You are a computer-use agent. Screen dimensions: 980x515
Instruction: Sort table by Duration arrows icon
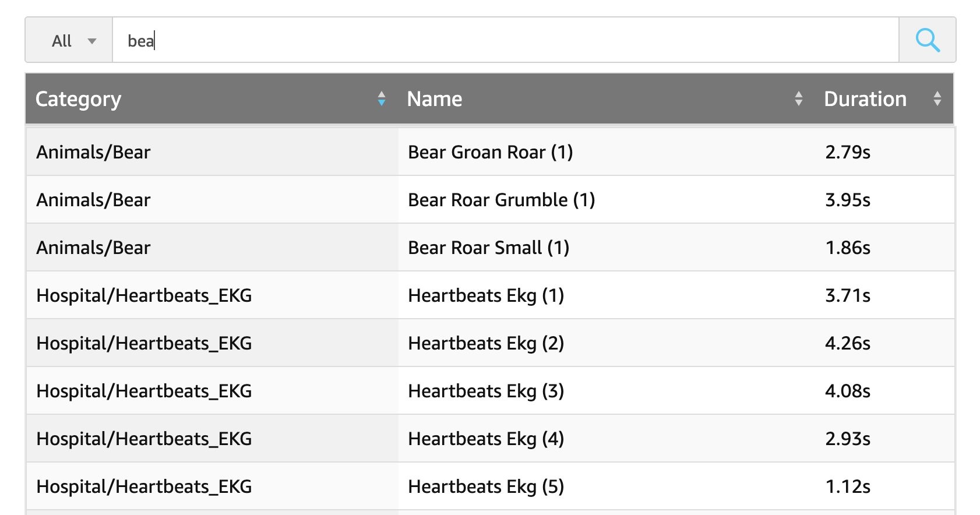coord(937,99)
